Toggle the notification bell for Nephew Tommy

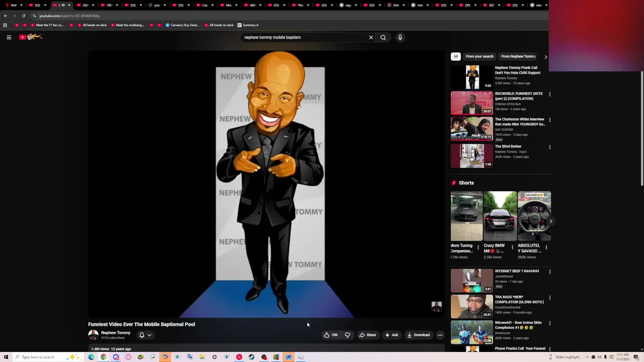tap(142, 335)
